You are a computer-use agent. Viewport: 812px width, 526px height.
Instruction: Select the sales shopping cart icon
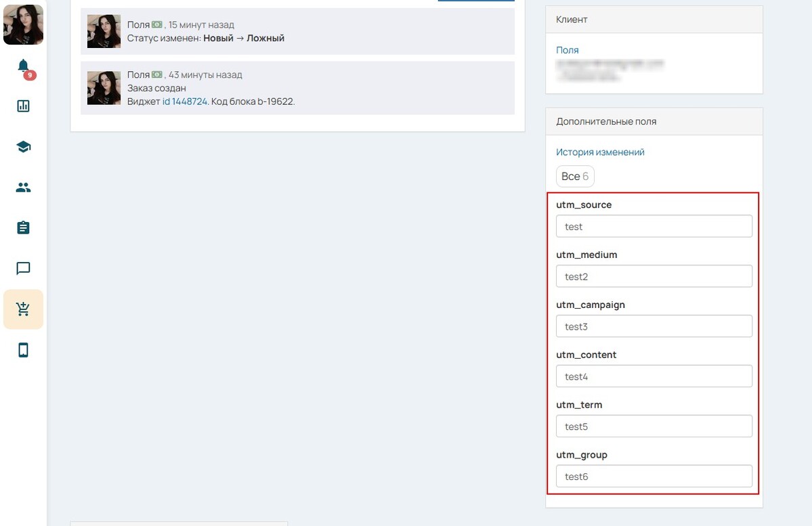click(24, 309)
